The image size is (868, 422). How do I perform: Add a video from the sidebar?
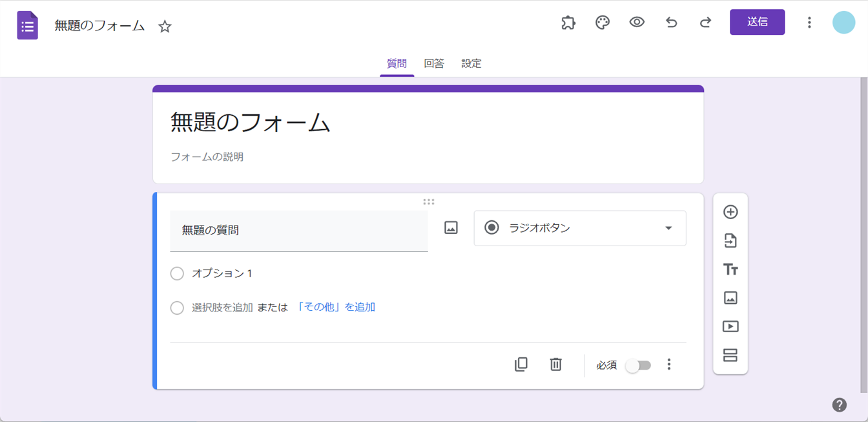coord(730,326)
